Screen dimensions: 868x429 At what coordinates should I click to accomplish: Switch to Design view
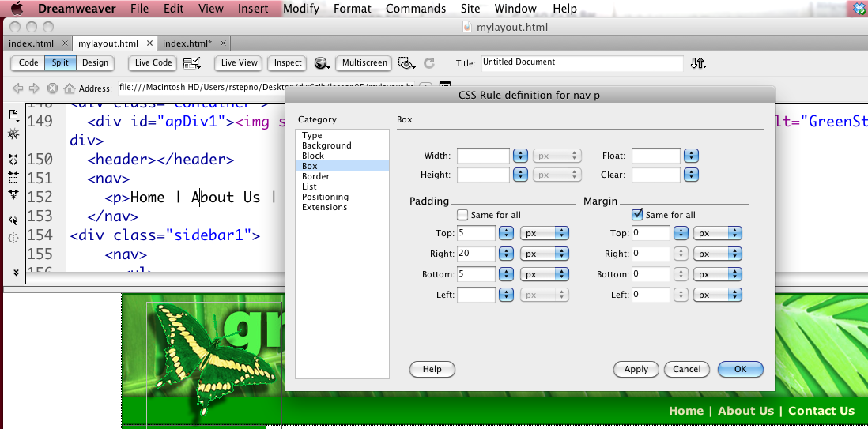(95, 62)
